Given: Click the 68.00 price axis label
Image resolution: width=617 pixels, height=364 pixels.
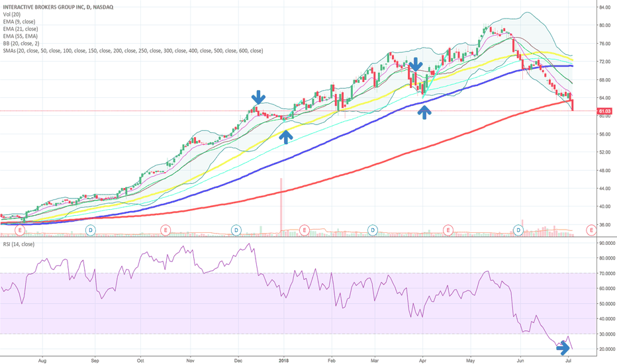Looking at the screenshot, I should (x=604, y=80).
